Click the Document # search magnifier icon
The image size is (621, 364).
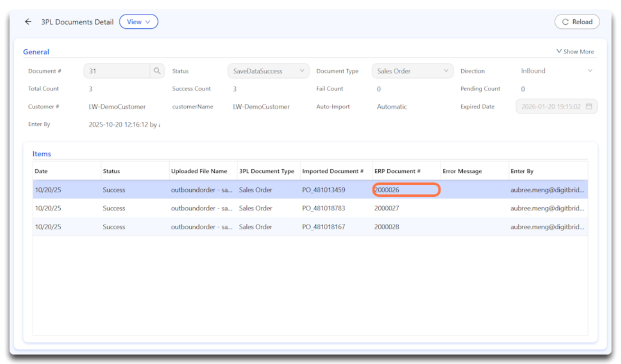point(157,71)
